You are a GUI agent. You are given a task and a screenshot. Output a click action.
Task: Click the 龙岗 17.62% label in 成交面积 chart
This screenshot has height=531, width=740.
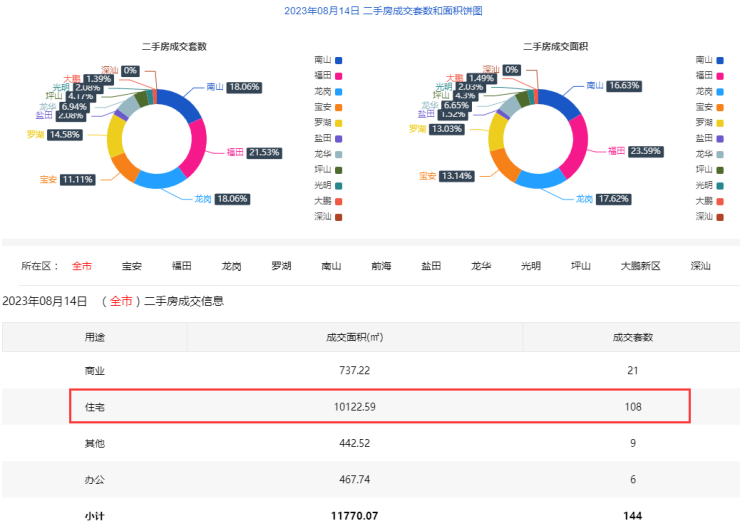pyautogui.click(x=610, y=199)
